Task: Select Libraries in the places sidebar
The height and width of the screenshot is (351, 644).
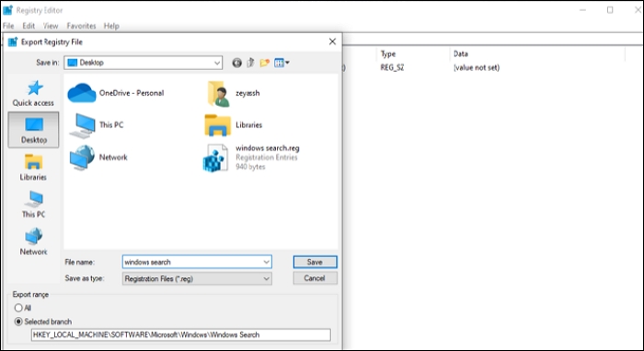Action: tap(33, 167)
